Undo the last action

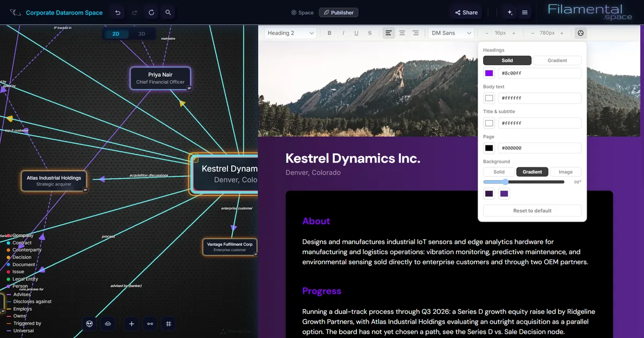(x=118, y=12)
